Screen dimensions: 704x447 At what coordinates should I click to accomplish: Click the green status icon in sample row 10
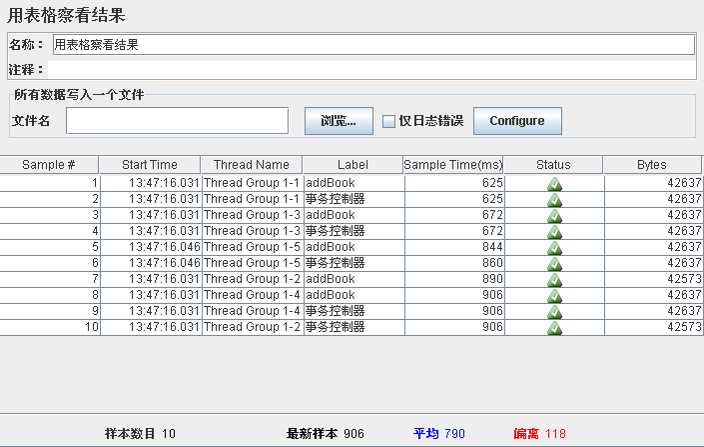tap(554, 328)
